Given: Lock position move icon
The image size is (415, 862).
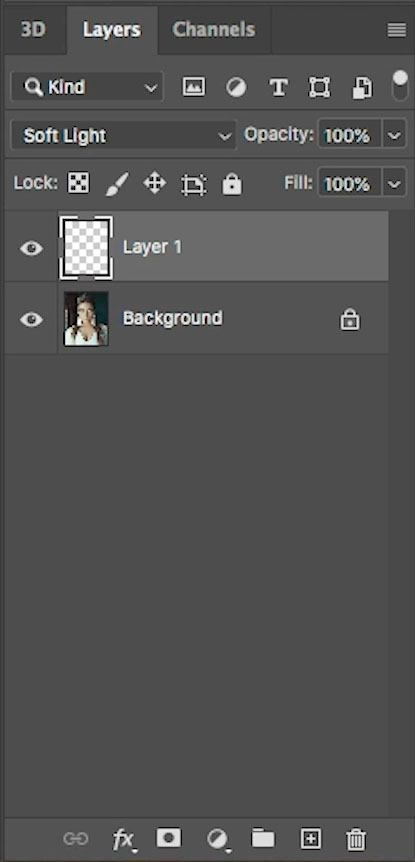Looking at the screenshot, I should point(154,183).
